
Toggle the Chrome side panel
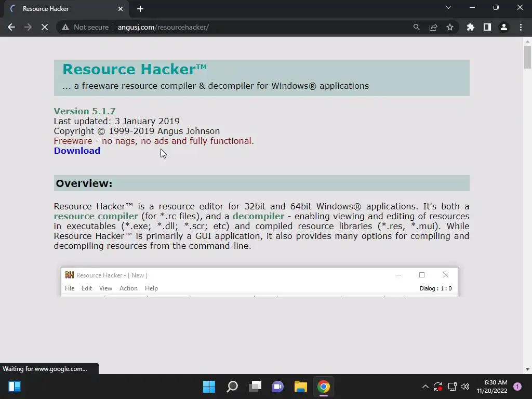click(x=487, y=27)
